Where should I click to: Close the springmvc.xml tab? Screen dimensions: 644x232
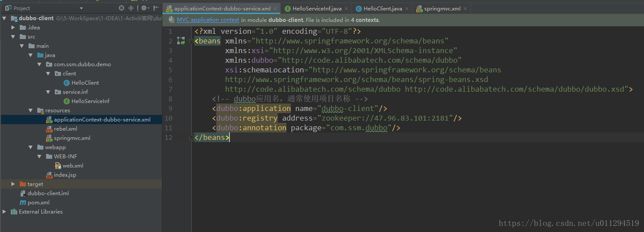[x=465, y=8]
